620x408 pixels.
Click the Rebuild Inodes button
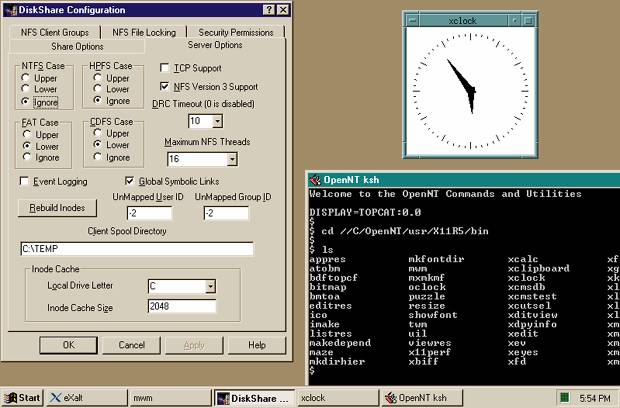tap(57, 208)
